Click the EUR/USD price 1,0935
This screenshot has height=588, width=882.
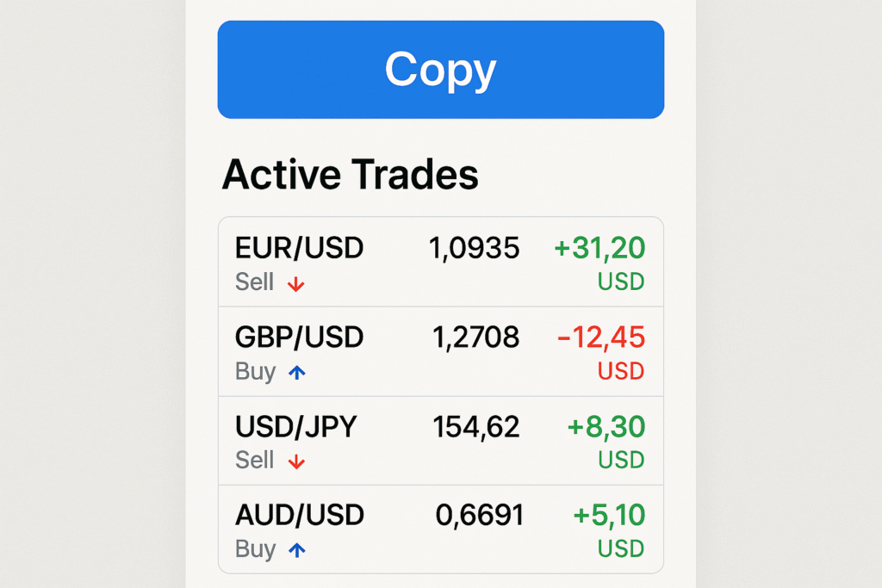pyautogui.click(x=474, y=249)
